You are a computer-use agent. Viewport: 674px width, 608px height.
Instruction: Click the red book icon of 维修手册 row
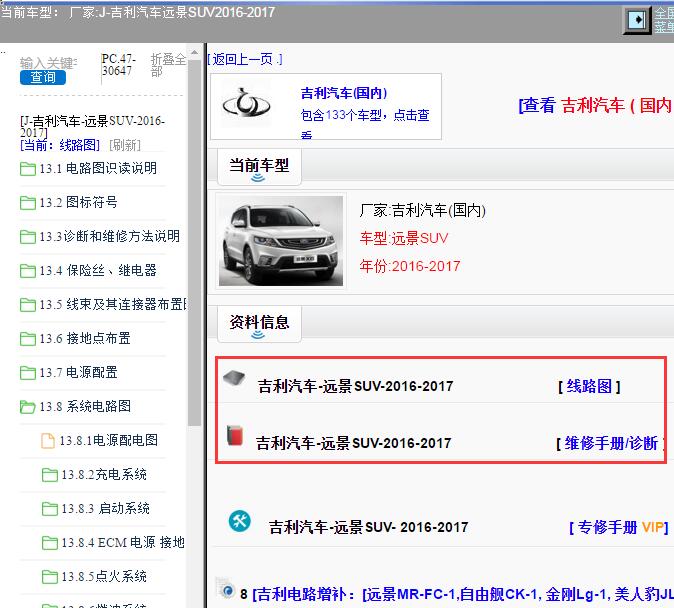tap(235, 435)
